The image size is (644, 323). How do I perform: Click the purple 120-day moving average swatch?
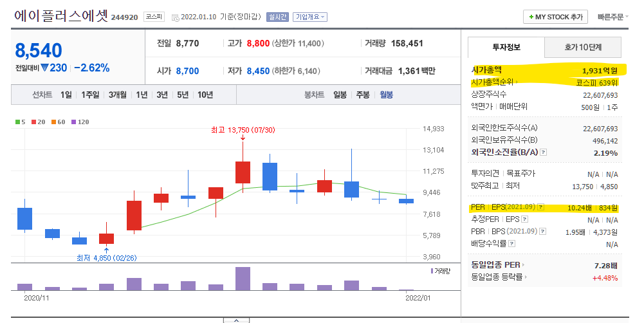tap(73, 122)
